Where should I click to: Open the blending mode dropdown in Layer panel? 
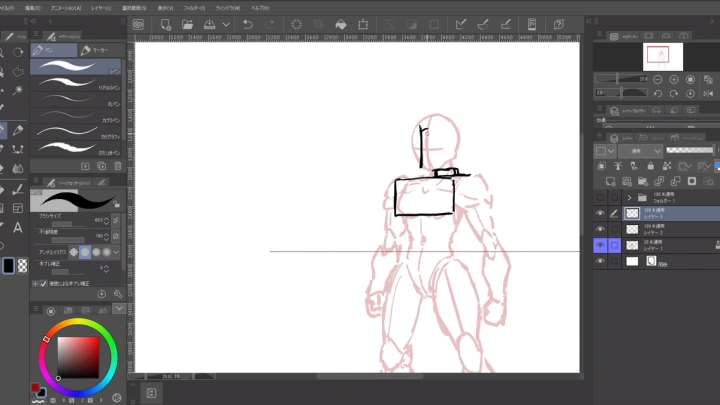[x=640, y=151]
